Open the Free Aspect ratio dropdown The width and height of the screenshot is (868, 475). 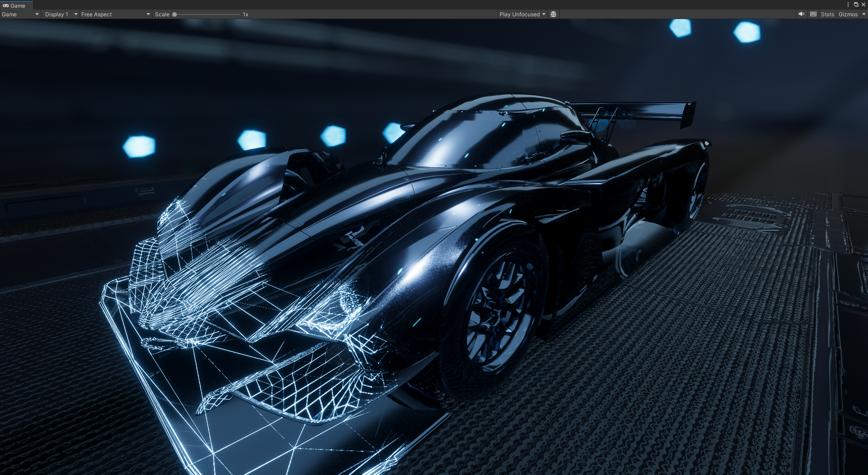pyautogui.click(x=115, y=14)
